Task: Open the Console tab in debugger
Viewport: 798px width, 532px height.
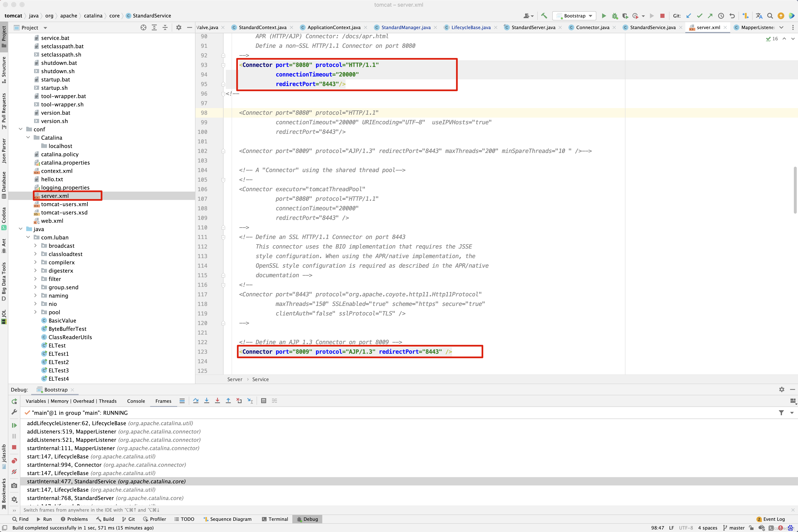Action: [x=136, y=401]
